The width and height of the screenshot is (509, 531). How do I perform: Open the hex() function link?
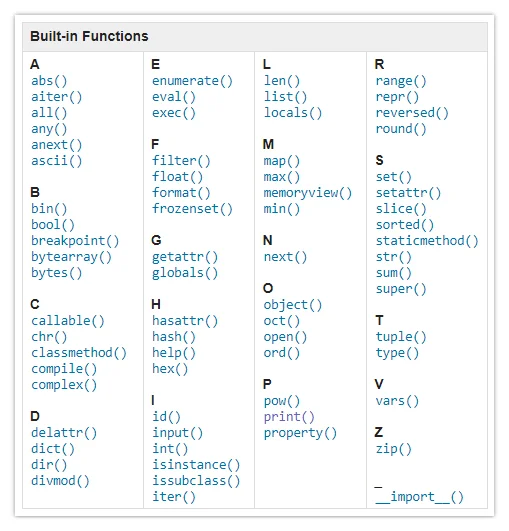click(x=170, y=369)
